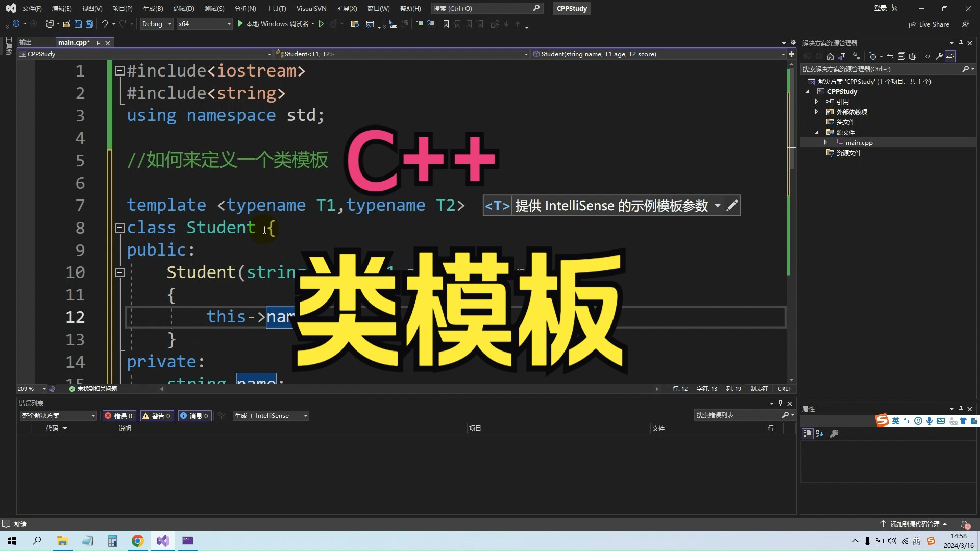Open the Student<T1, T2> type dropdown

tap(401, 54)
